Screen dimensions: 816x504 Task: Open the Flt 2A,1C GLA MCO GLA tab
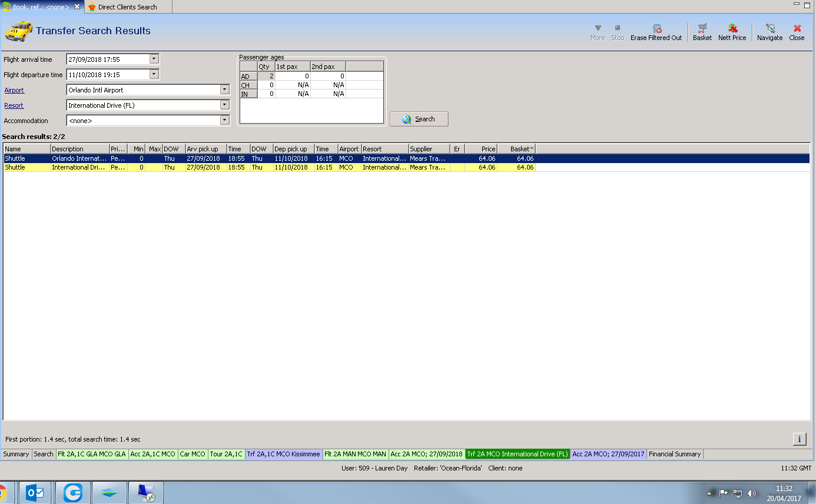coord(92,454)
